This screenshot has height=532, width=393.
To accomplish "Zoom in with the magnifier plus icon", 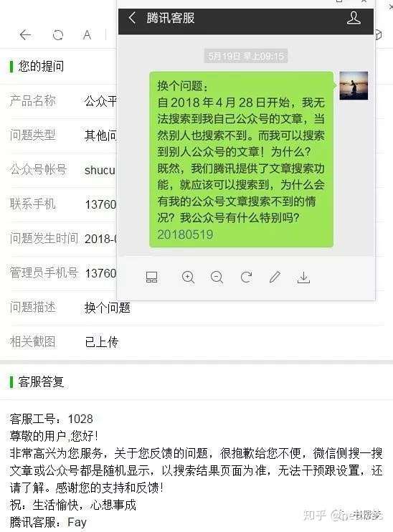I will click(188, 277).
